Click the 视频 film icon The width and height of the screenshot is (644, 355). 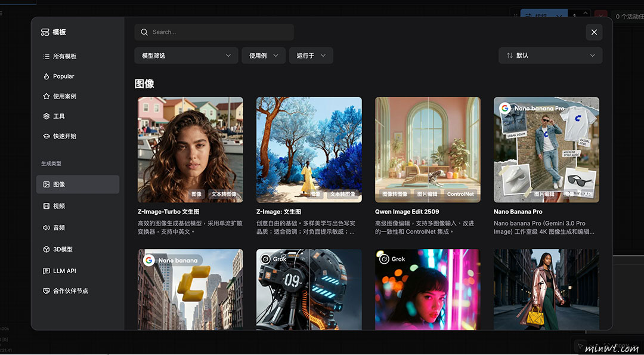47,206
